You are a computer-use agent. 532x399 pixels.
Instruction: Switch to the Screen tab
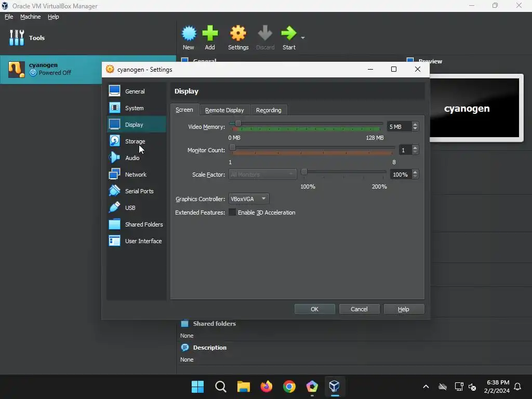coord(184,110)
